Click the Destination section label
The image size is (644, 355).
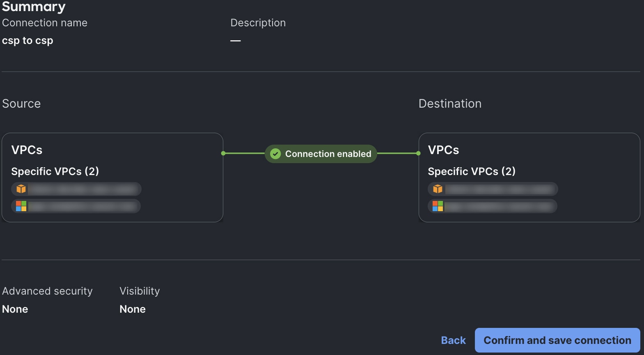(450, 104)
